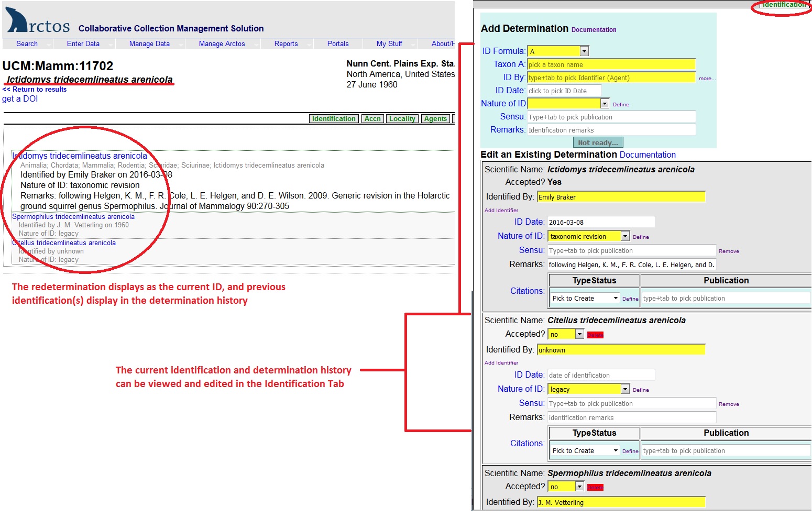Click Define beside taxonomic revision dropdown
The image size is (812, 518).
(x=641, y=237)
